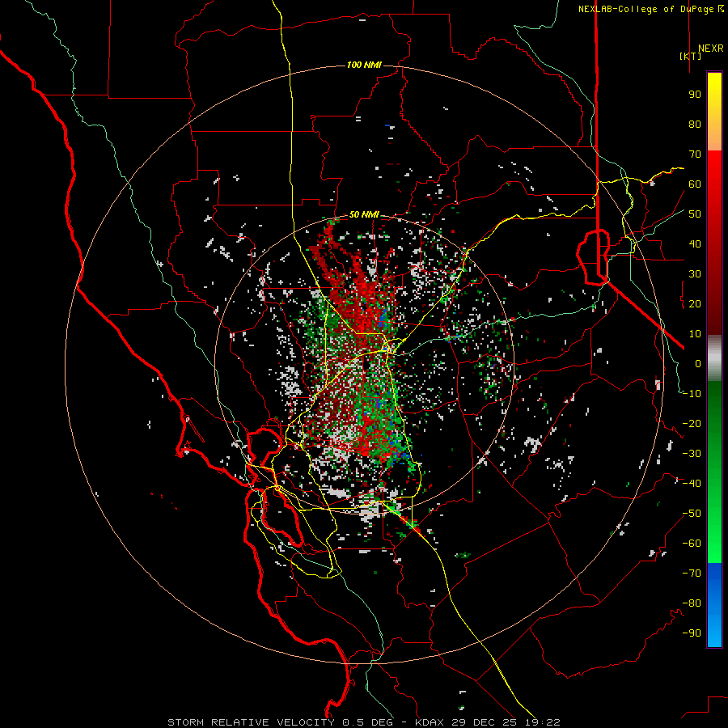Screen dimensions: 728x728
Task: Select the -70 value on velocity scale
Action: tap(692, 574)
